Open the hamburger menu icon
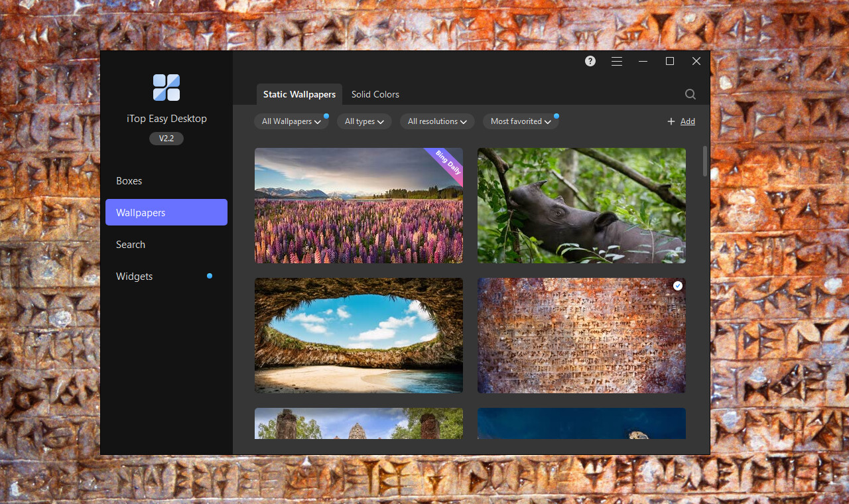Screen dimensions: 849x504 tap(616, 60)
